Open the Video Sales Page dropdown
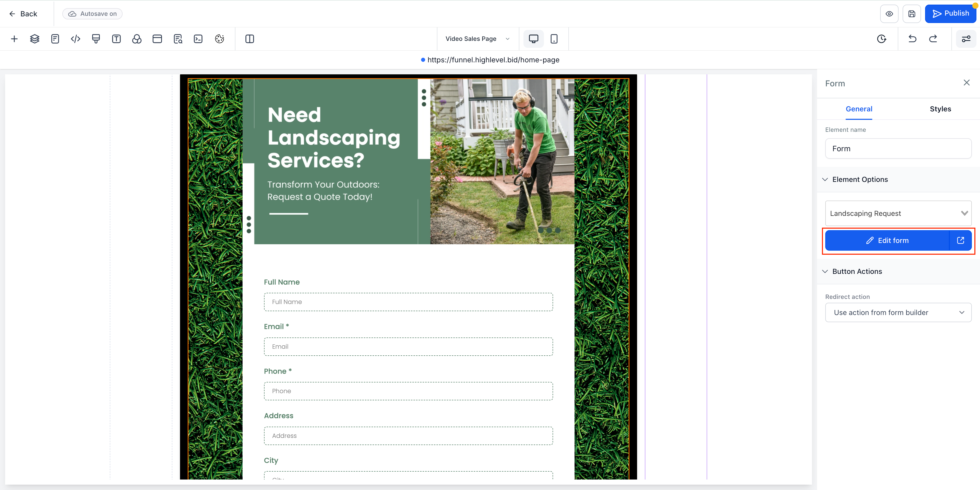980x490 pixels. click(x=477, y=39)
